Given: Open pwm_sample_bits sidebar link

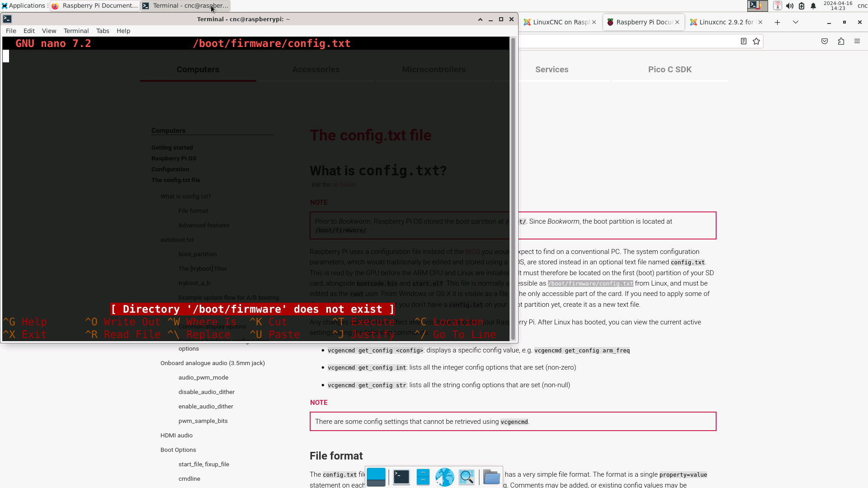Looking at the screenshot, I should (203, 421).
